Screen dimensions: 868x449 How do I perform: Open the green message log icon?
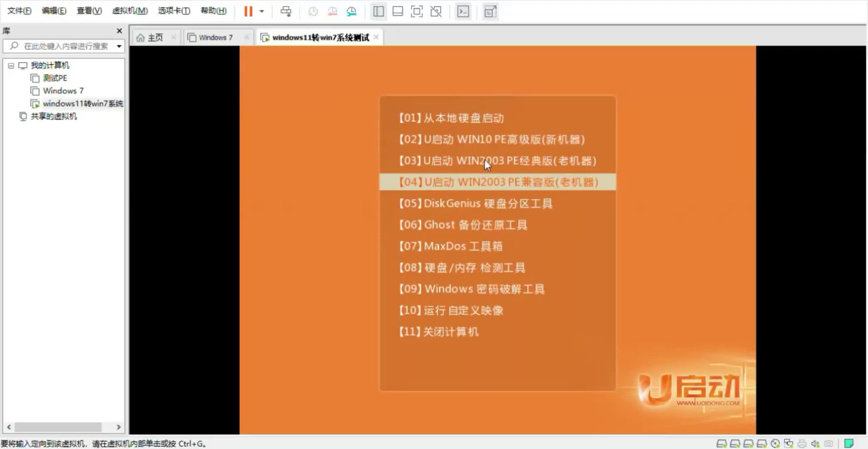tap(849, 443)
